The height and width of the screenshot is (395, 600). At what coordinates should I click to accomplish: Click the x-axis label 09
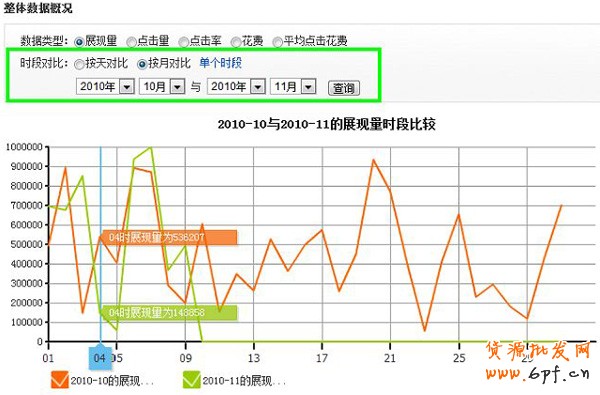[186, 358]
